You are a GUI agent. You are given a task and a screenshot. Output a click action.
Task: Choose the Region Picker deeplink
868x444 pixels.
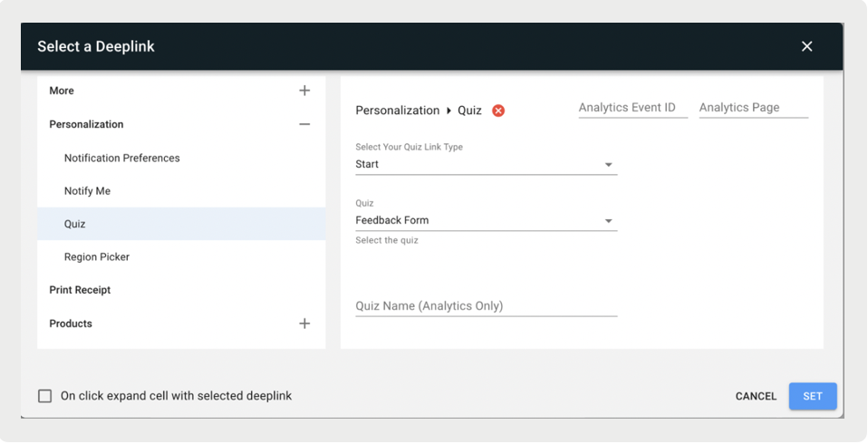181,256
